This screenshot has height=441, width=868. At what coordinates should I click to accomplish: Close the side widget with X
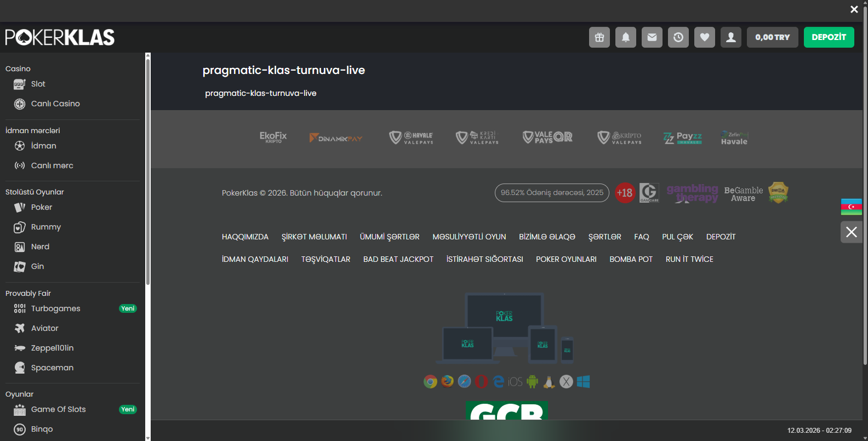tap(852, 232)
